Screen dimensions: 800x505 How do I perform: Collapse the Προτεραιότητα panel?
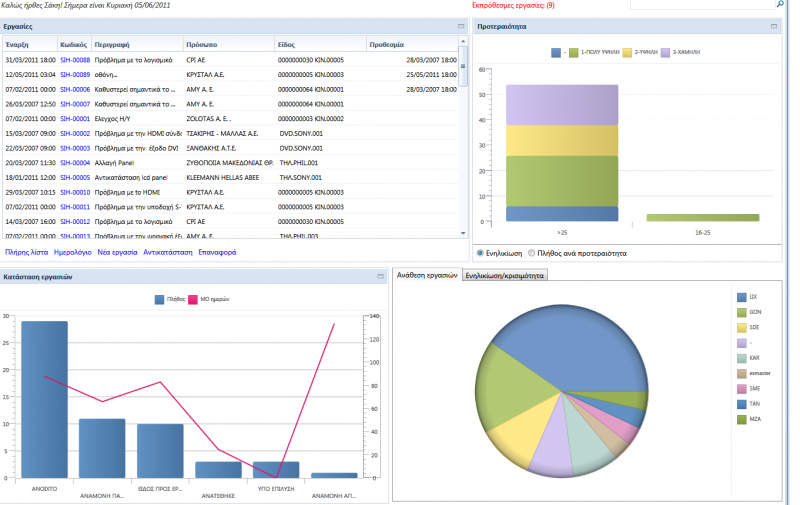click(x=774, y=26)
